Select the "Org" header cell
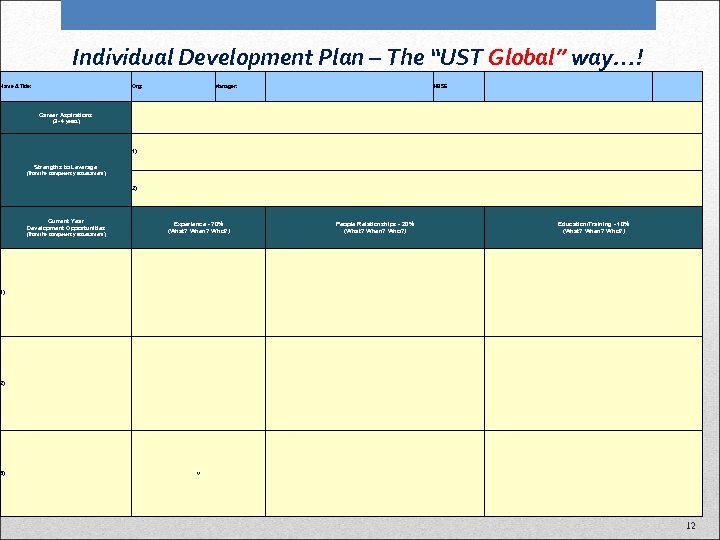The image size is (720, 540). point(173,86)
